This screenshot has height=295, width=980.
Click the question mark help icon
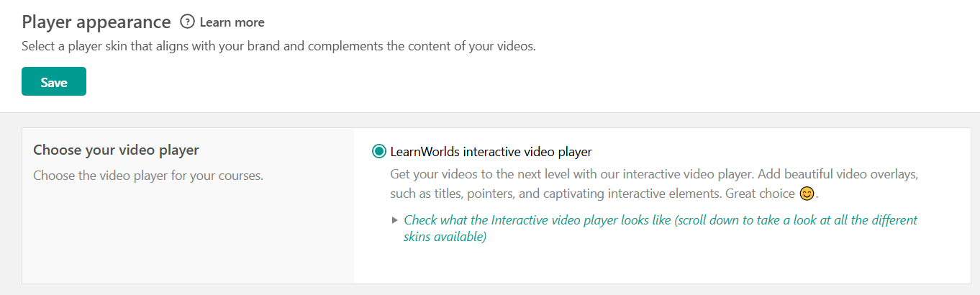187,22
